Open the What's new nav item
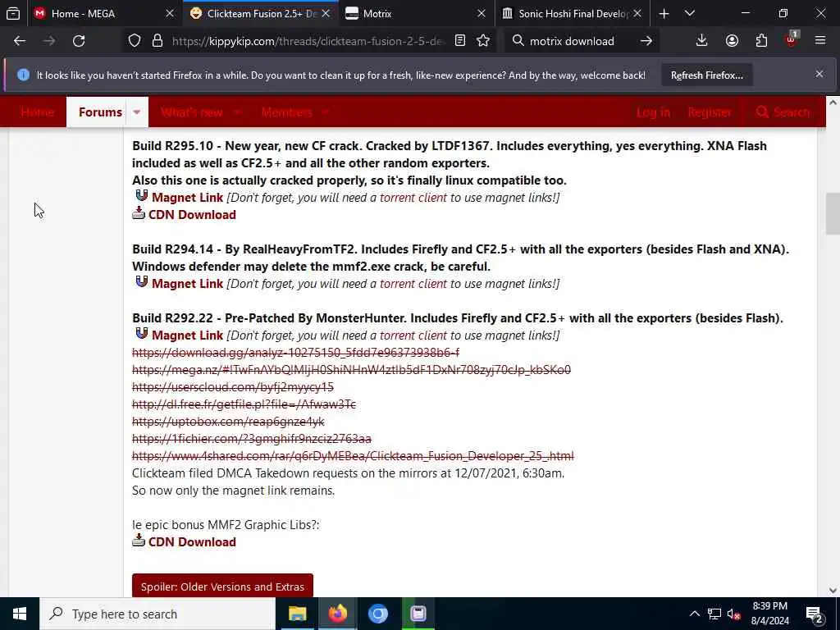 coord(192,112)
